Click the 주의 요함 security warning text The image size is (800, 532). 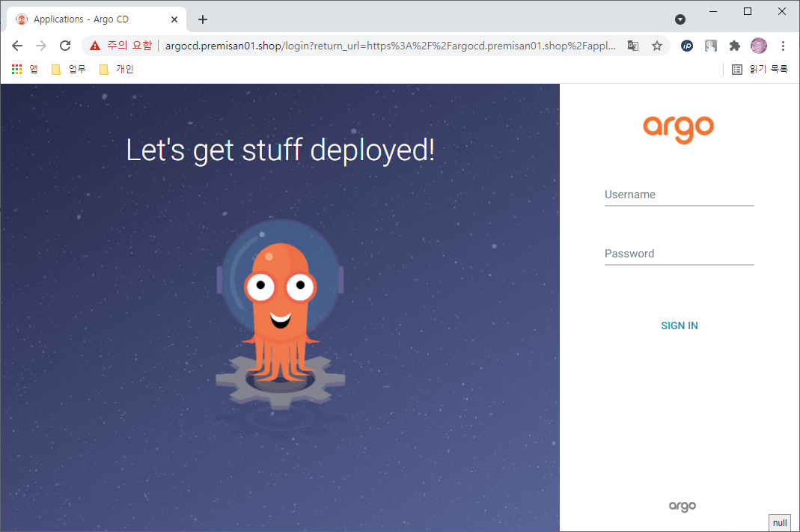coord(129,46)
